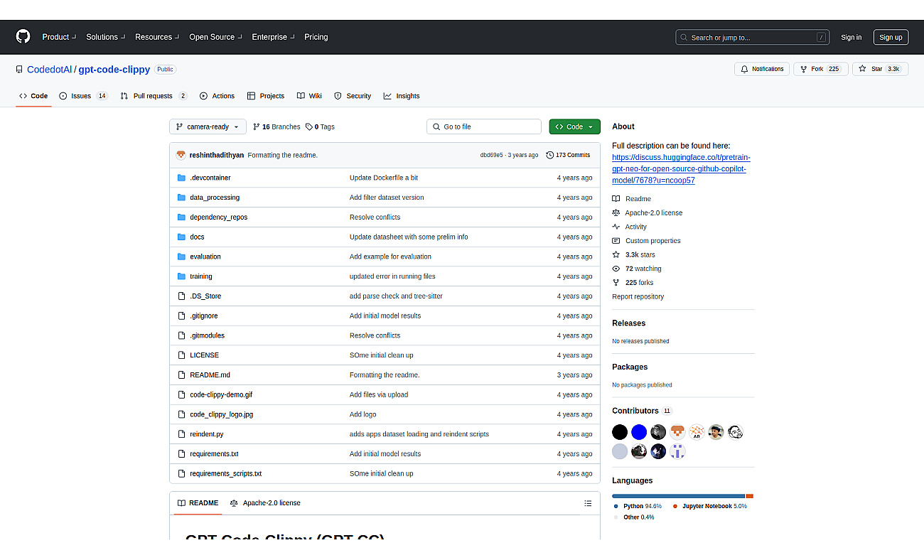The height and width of the screenshot is (560, 924).
Task: Click the Readme link in About
Action: (x=632, y=199)
